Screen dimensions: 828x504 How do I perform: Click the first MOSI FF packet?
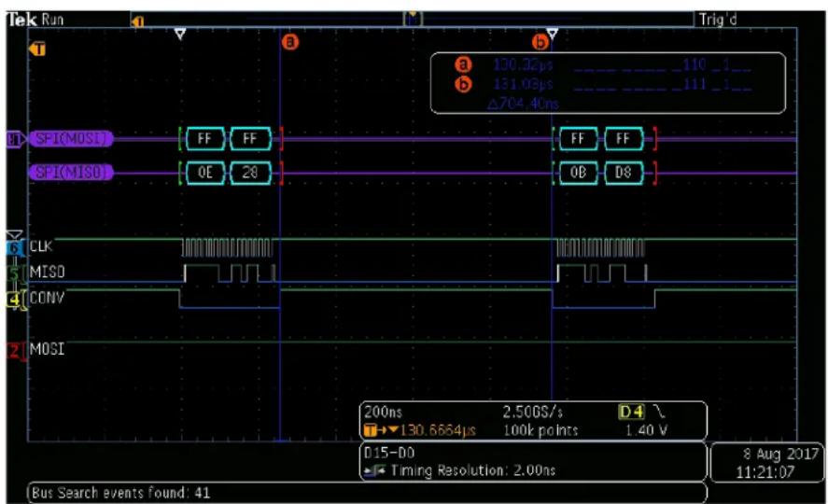204,139
